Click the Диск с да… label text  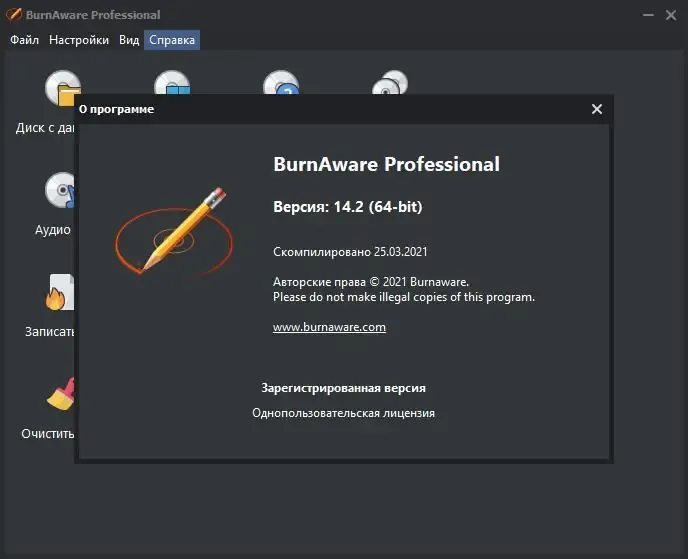pos(45,128)
